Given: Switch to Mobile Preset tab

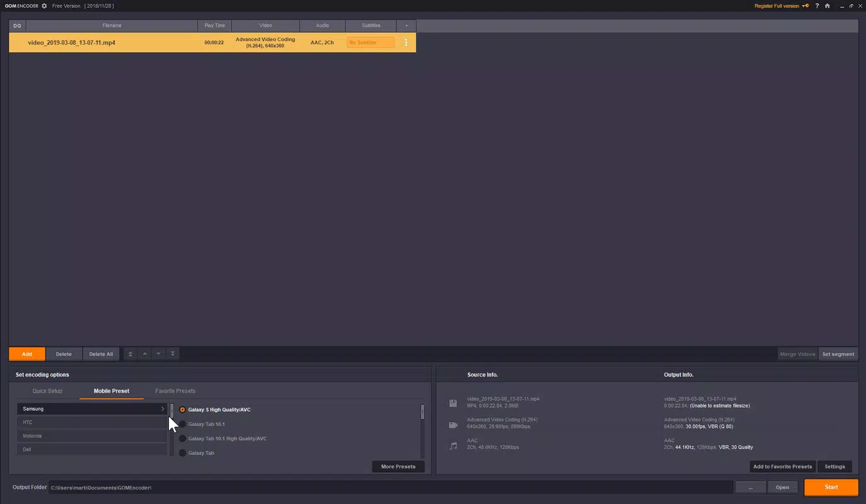Looking at the screenshot, I should (112, 391).
